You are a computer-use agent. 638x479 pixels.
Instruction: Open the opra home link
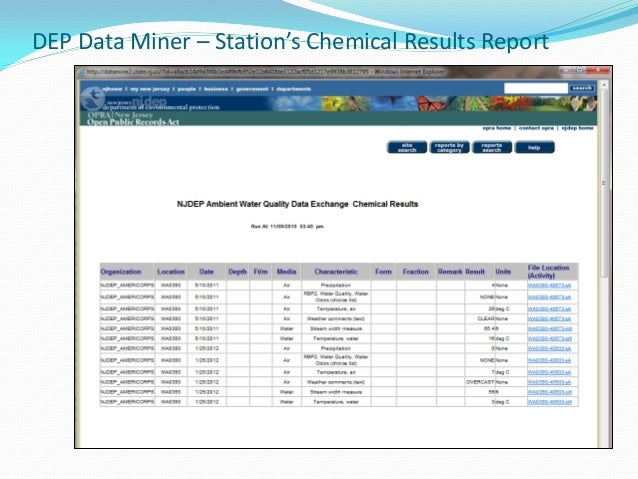[496, 128]
